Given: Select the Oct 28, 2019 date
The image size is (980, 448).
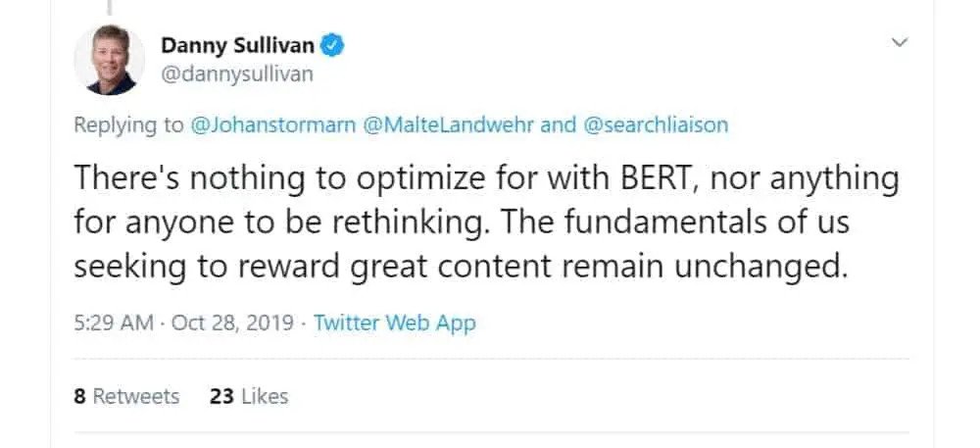Looking at the screenshot, I should pos(230,324).
